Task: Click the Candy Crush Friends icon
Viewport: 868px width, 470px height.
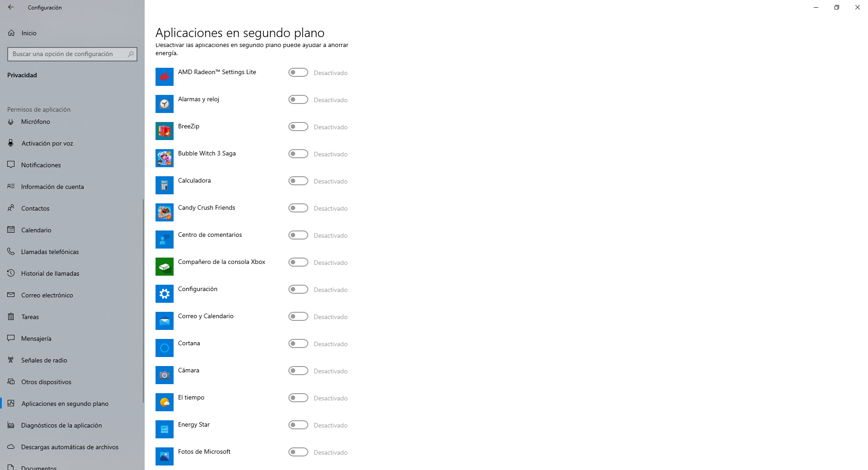Action: pos(164,212)
